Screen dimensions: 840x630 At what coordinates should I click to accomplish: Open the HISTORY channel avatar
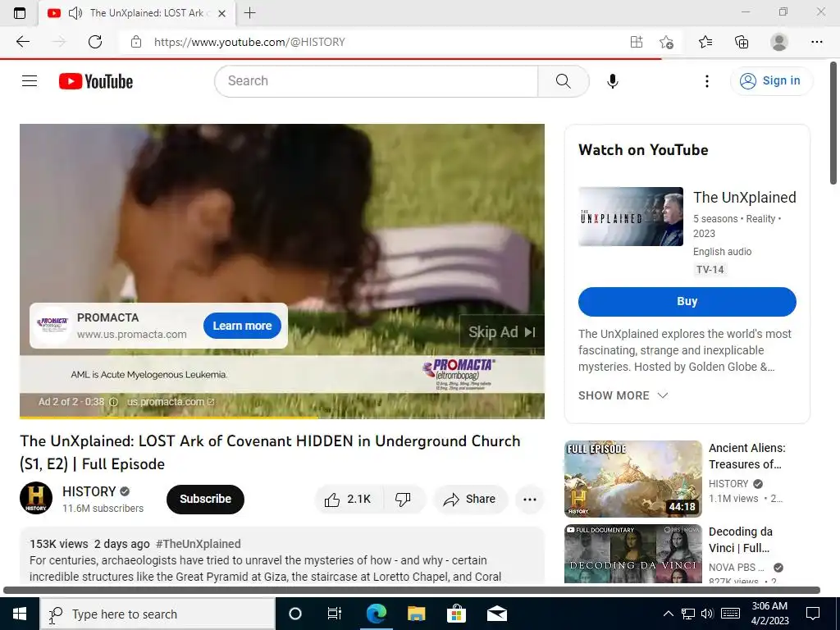[x=36, y=498]
